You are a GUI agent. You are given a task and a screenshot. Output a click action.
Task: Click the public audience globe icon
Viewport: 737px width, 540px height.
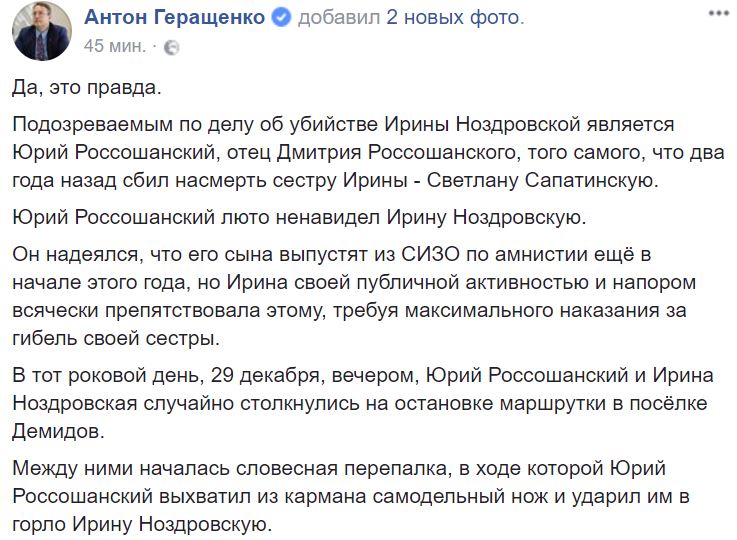171,47
